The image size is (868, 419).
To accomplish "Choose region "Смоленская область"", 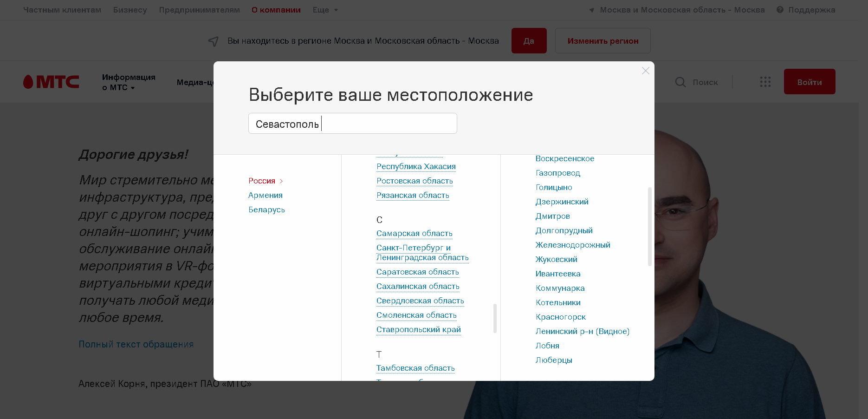I will (416, 315).
